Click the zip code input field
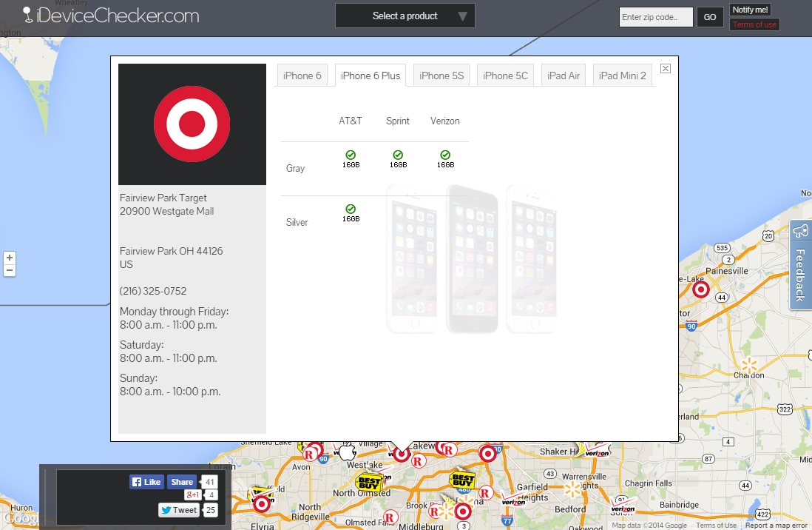812x530 pixels. 656,17
